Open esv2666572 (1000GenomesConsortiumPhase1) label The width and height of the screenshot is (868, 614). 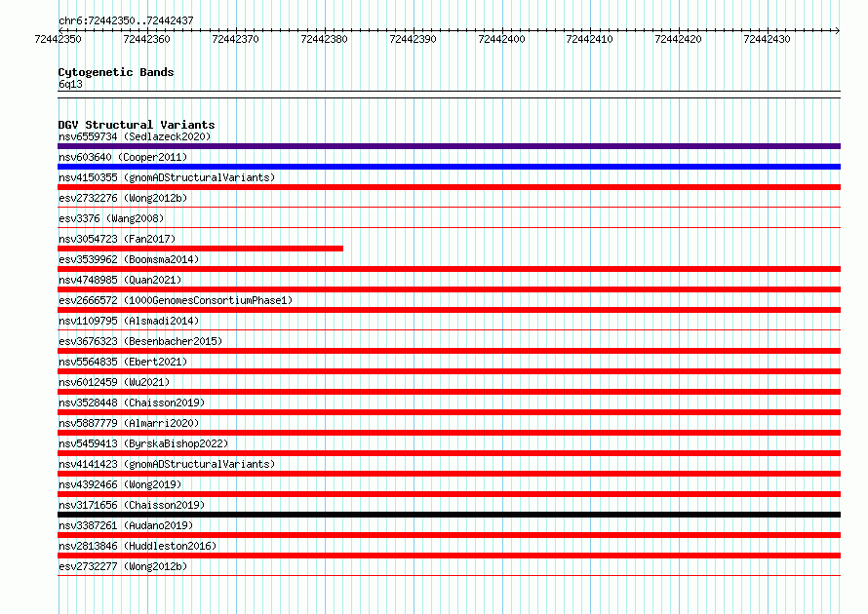[176, 300]
